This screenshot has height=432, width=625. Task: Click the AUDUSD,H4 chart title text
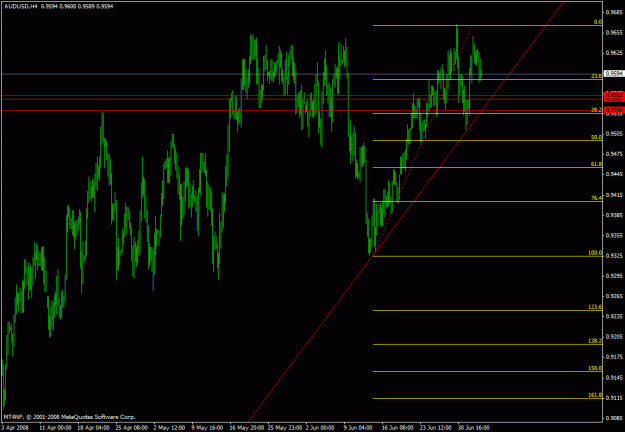[21, 6]
